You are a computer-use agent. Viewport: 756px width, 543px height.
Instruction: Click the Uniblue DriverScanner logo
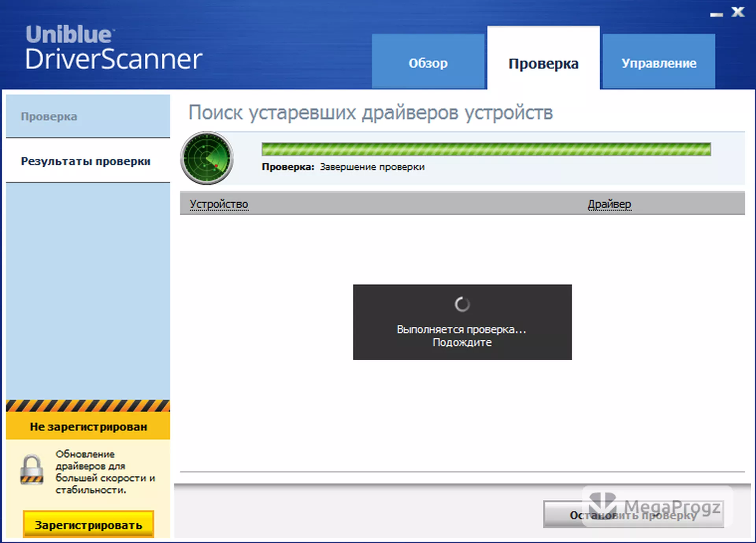[114, 48]
